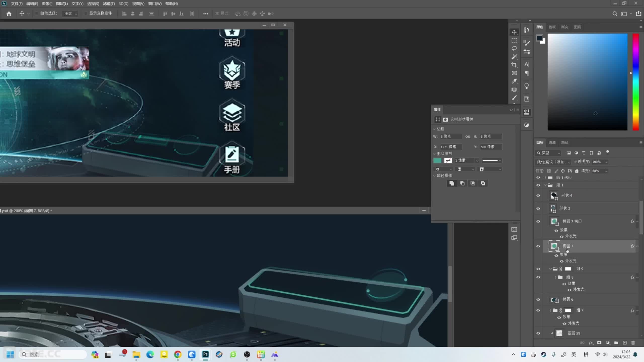Toggle the layer filter on/off switch

[608, 152]
